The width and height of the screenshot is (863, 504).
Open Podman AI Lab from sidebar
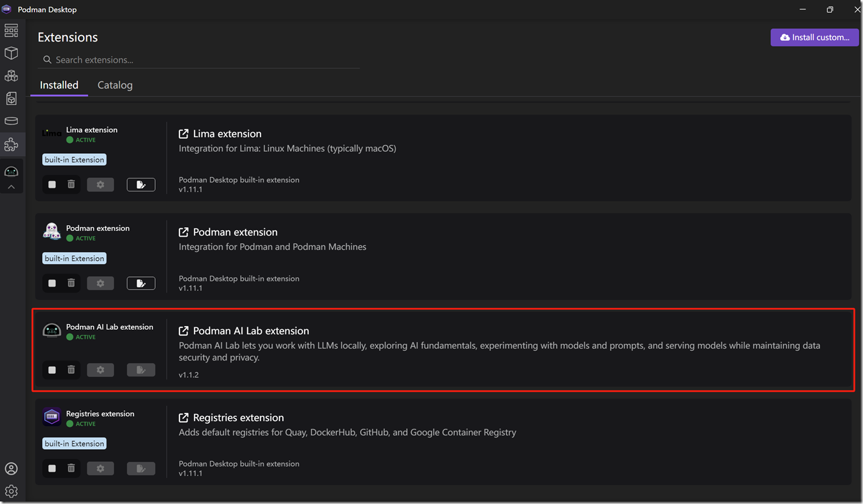[x=11, y=171]
